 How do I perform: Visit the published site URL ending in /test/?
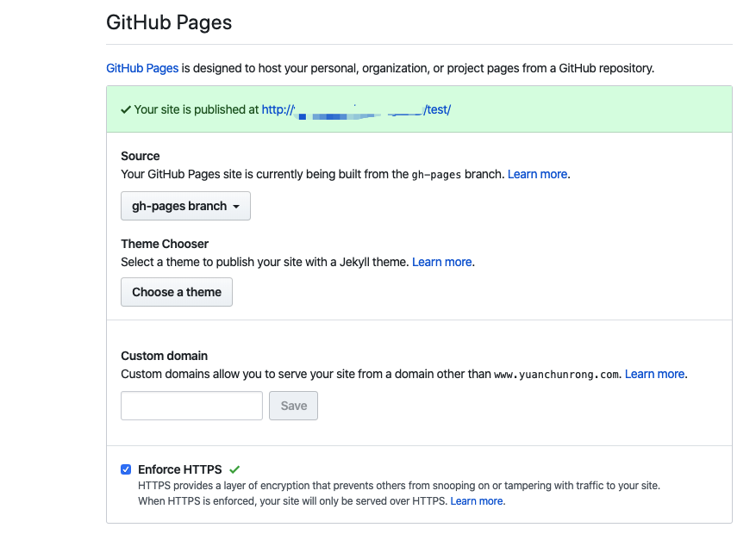[356, 109]
